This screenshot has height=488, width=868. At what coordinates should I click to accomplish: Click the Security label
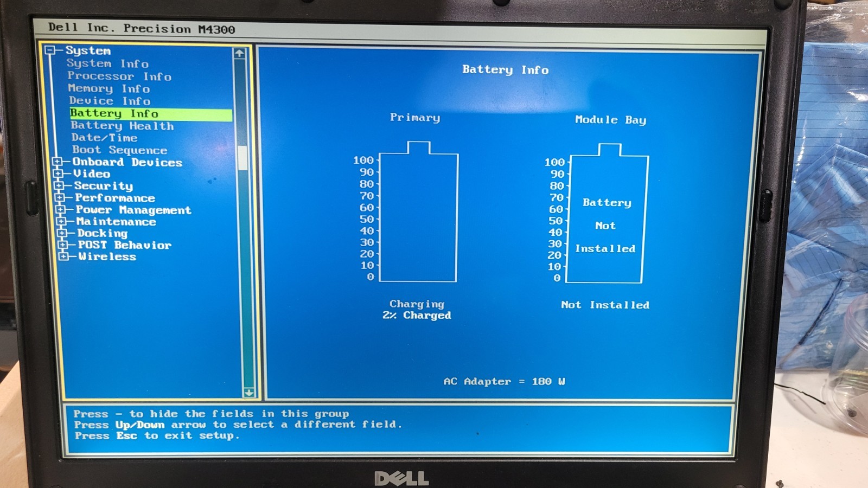pos(103,186)
